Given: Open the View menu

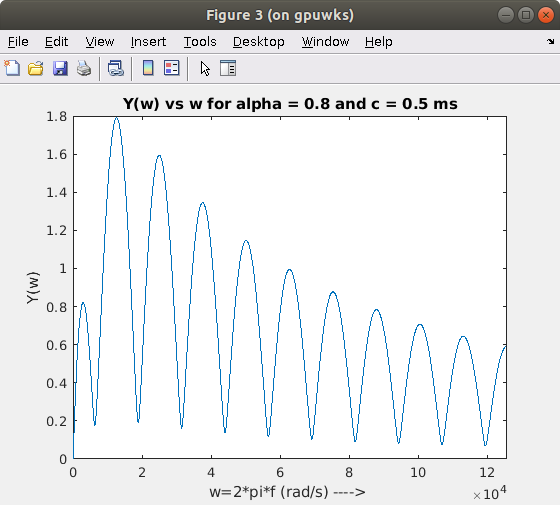Looking at the screenshot, I should (100, 42).
